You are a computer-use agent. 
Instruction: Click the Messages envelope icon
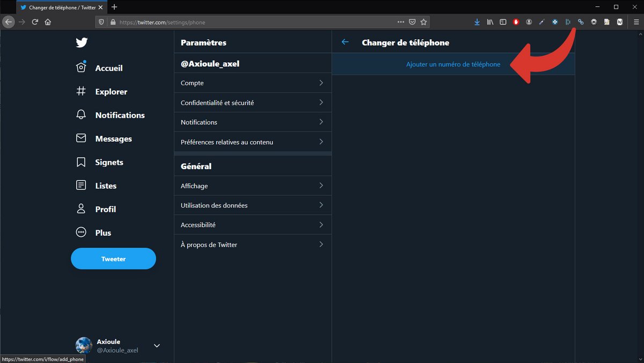[81, 139]
